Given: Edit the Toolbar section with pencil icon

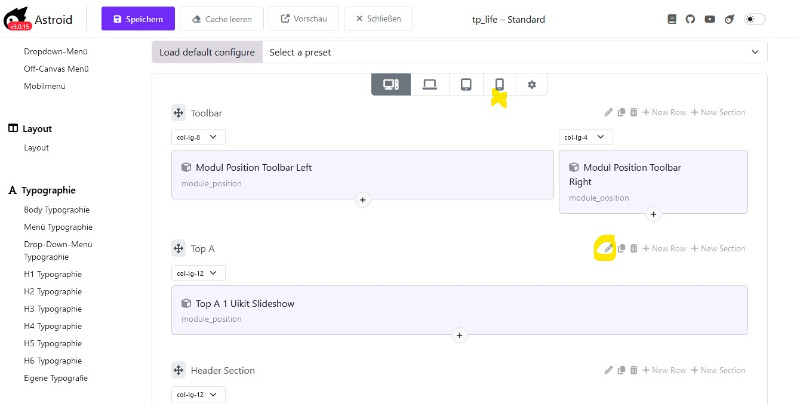Looking at the screenshot, I should pyautogui.click(x=608, y=112).
